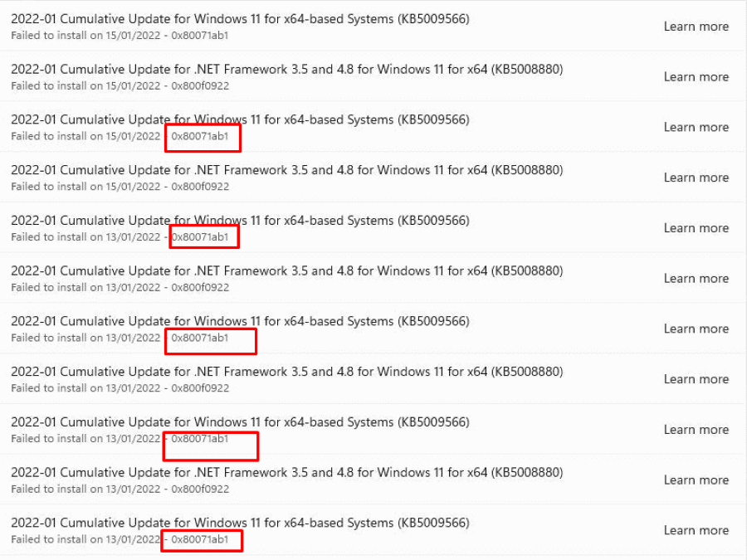Open Learn more for second 13/01/2022 KB5009566 entry
This screenshot has height=560, width=747.
(696, 329)
